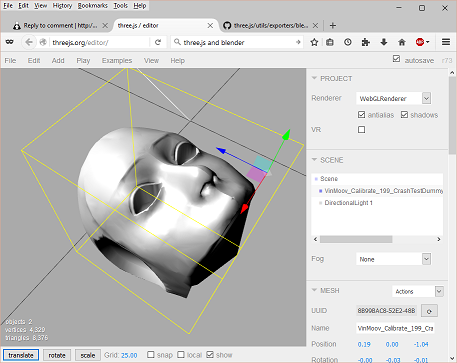
Task: Open the mesh Actions dropdown
Action: (418, 291)
